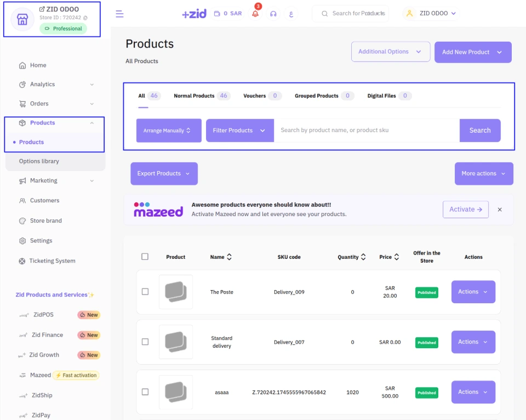Select the asaaa product checkbox

coord(145,391)
